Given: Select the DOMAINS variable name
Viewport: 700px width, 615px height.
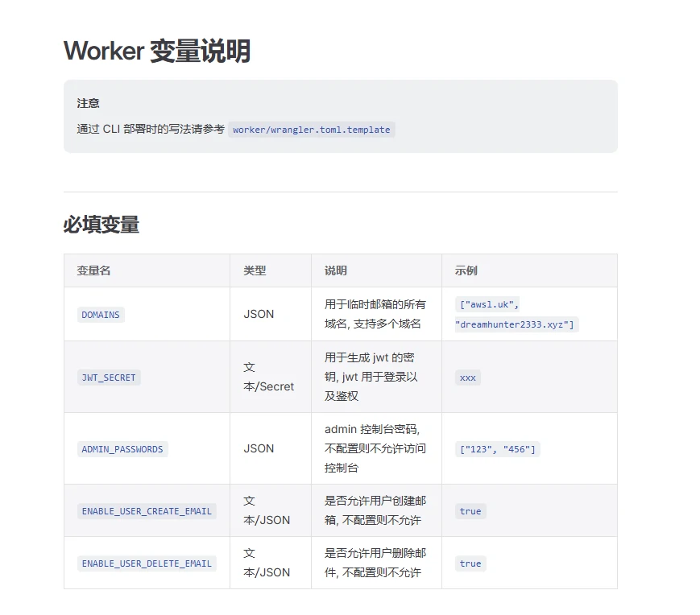Looking at the screenshot, I should (x=101, y=315).
